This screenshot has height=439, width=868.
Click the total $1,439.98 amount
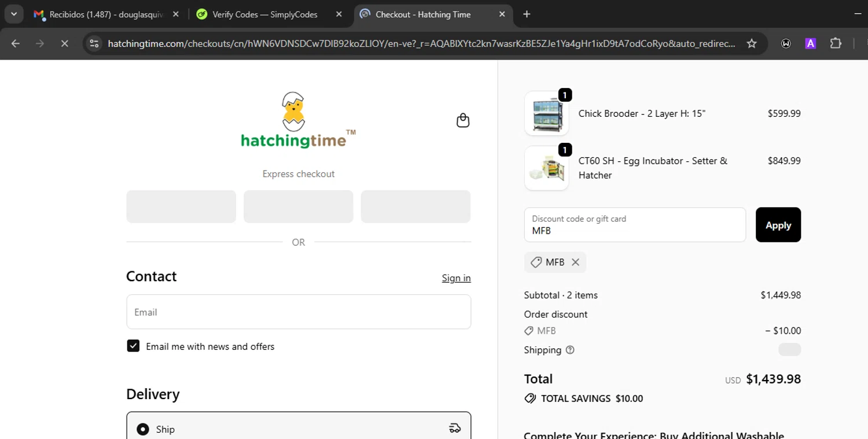[773, 379]
